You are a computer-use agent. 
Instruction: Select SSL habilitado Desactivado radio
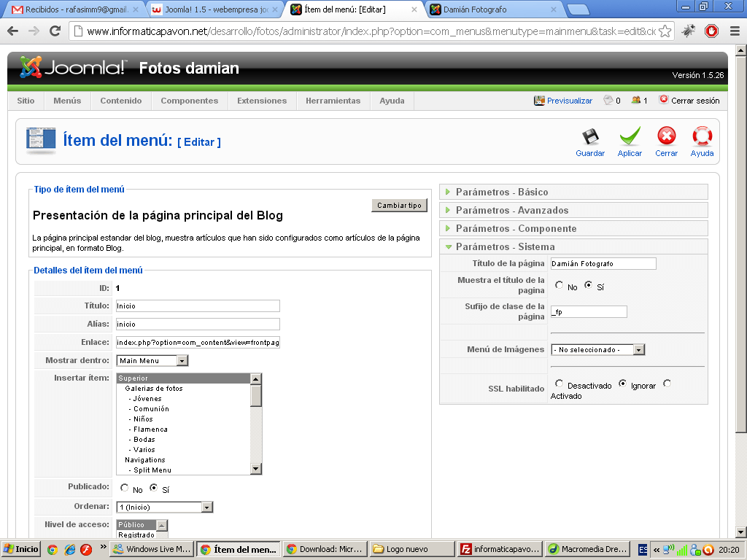click(559, 384)
